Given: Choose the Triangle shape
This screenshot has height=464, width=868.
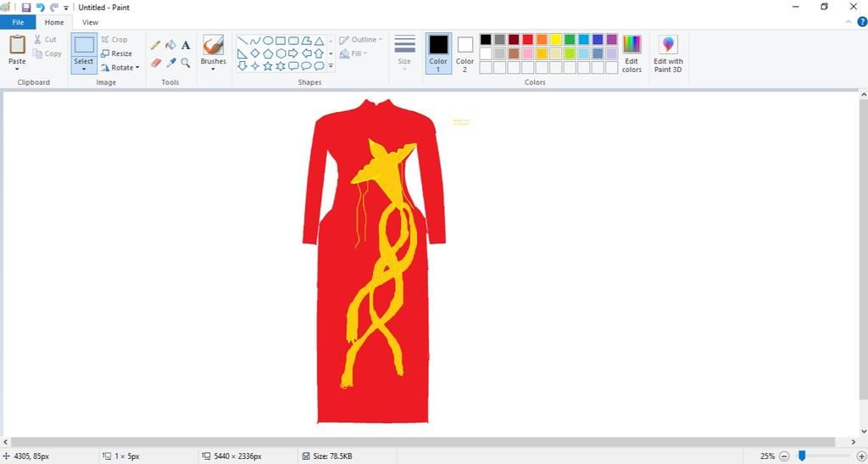Looking at the screenshot, I should point(319,41).
